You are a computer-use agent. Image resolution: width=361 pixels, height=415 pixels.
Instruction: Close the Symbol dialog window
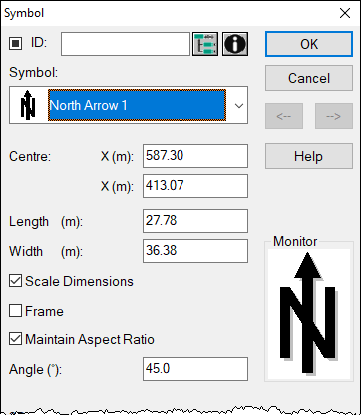[345, 13]
